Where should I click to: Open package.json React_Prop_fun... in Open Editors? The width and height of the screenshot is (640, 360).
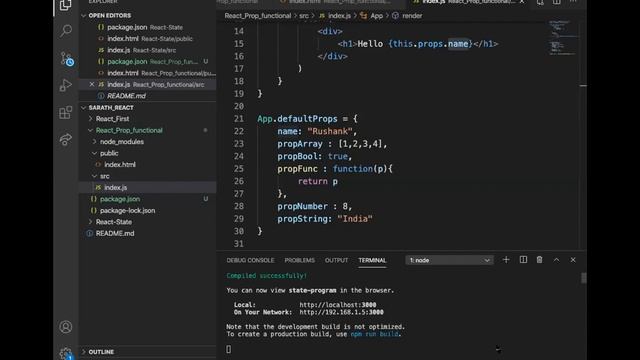tap(147, 62)
